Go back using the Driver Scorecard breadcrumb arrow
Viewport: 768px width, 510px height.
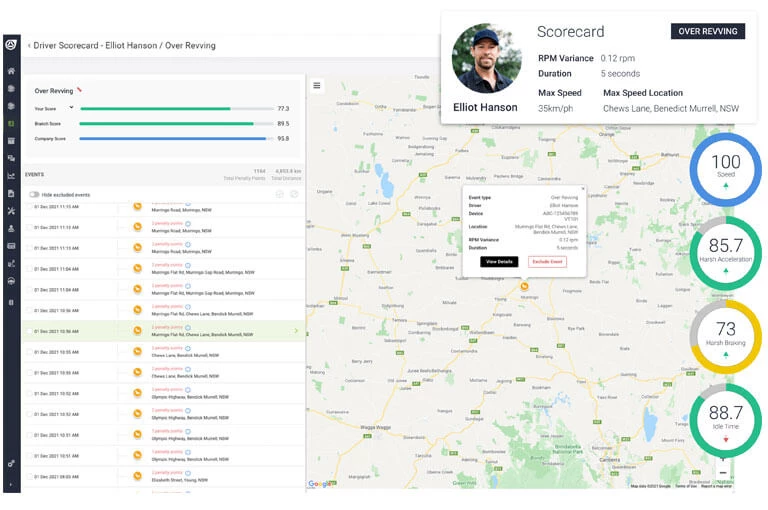29,46
